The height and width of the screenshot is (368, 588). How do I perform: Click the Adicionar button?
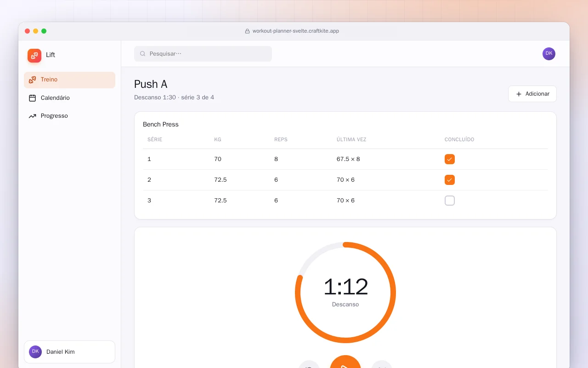[532, 94]
